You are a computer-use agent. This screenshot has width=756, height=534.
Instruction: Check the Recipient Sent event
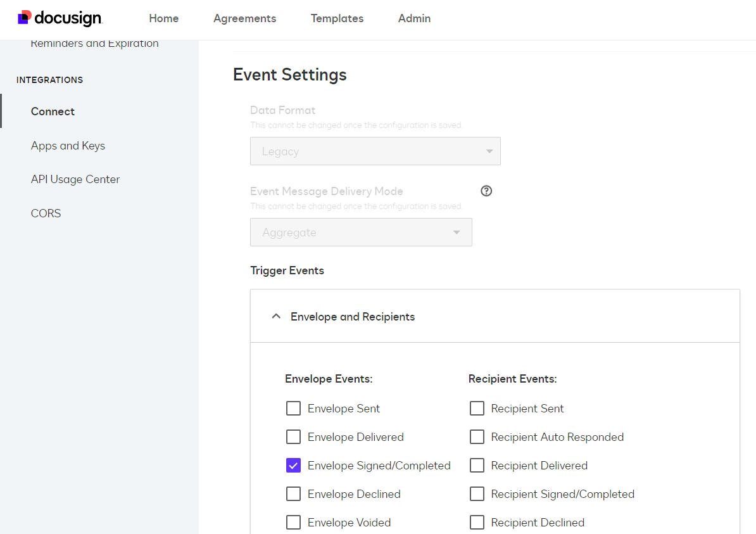pos(477,409)
